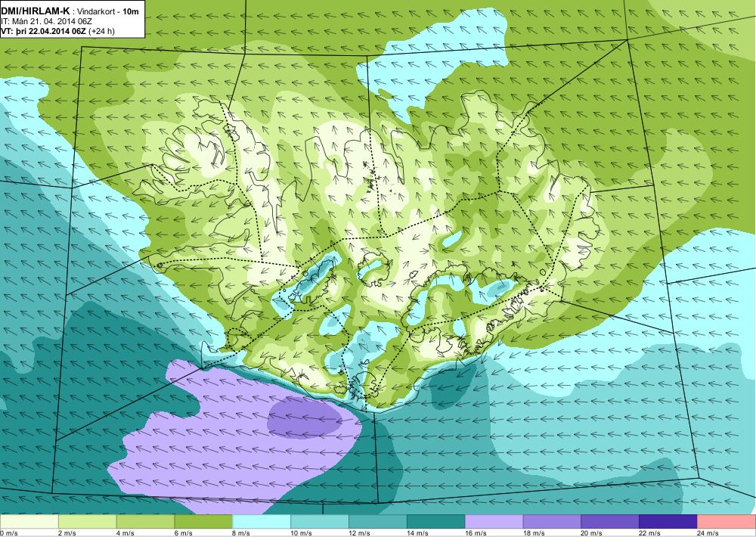Click the legend swatch starting at 20 m/s
The width and height of the screenshot is (756, 537).
[610, 522]
